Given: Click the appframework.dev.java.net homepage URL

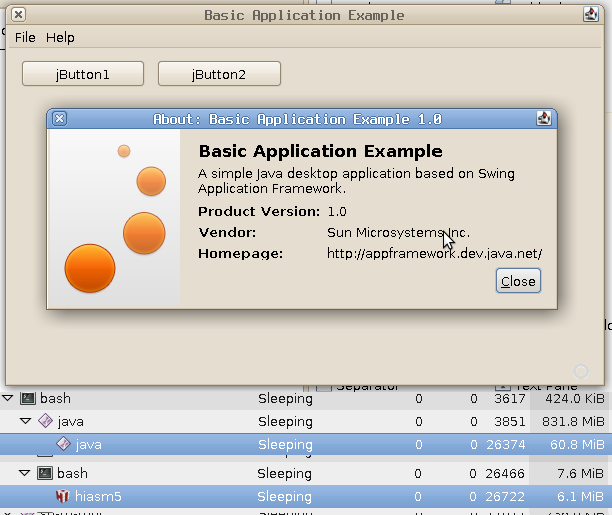Looking at the screenshot, I should pos(434,253).
